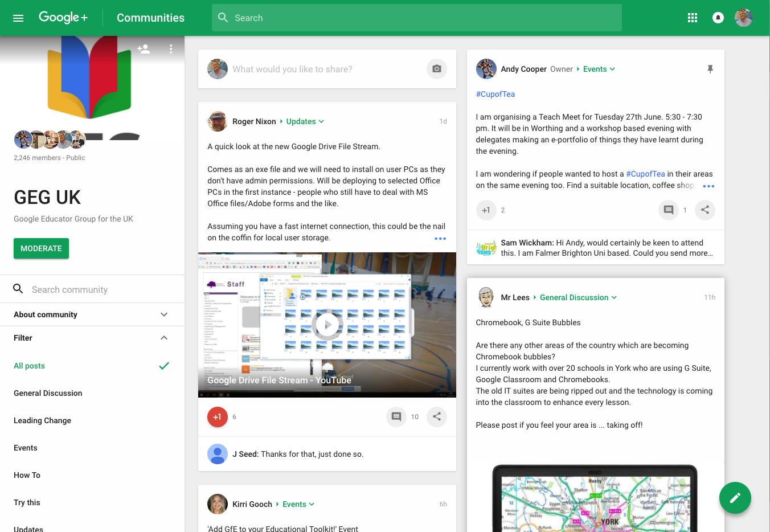The image size is (770, 532).
Task: Open General Discussion dropdown on Mr Lees' post
Action: [x=578, y=297]
